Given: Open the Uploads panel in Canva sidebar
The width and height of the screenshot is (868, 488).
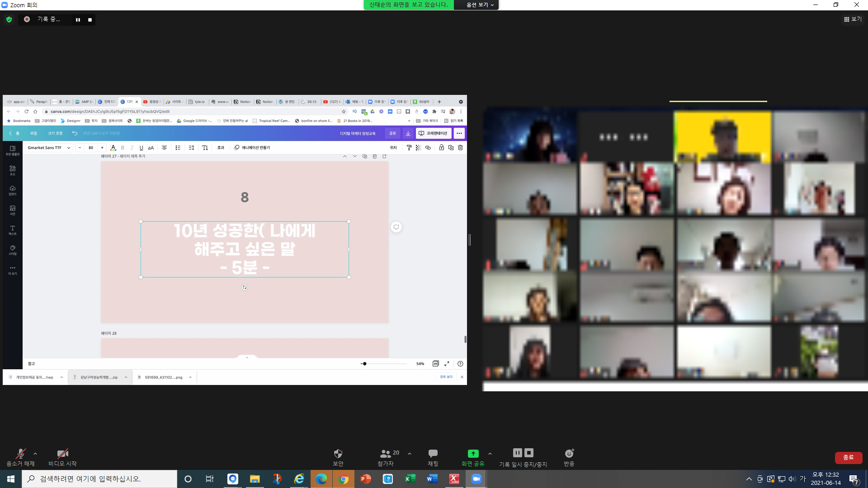Looking at the screenshot, I should (x=13, y=190).
